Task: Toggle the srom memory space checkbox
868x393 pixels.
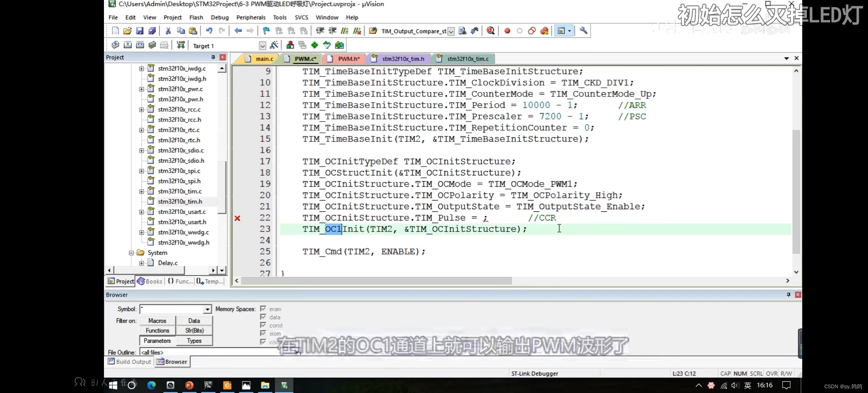Action: (263, 333)
